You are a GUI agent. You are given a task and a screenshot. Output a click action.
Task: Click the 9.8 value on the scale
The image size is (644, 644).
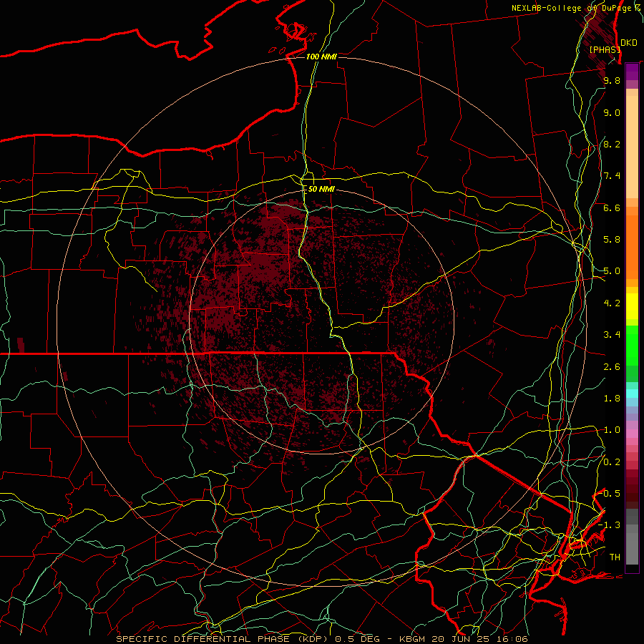(612, 80)
